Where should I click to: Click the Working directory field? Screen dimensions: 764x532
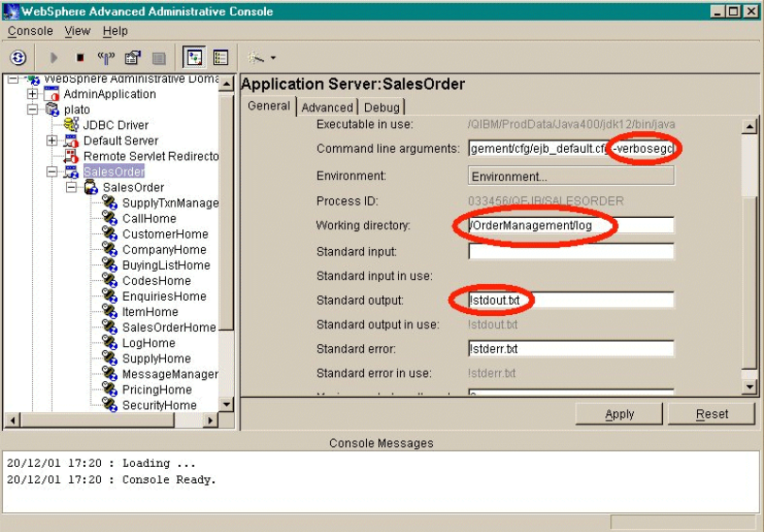click(x=571, y=225)
